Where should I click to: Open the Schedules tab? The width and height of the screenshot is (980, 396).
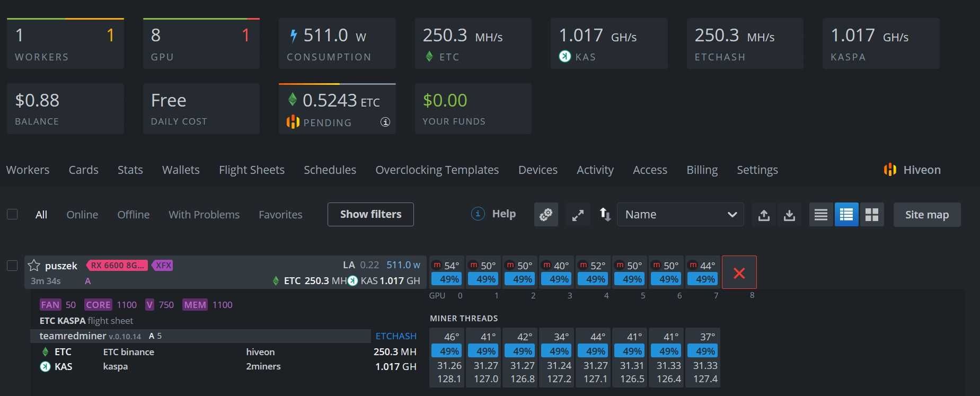click(330, 170)
